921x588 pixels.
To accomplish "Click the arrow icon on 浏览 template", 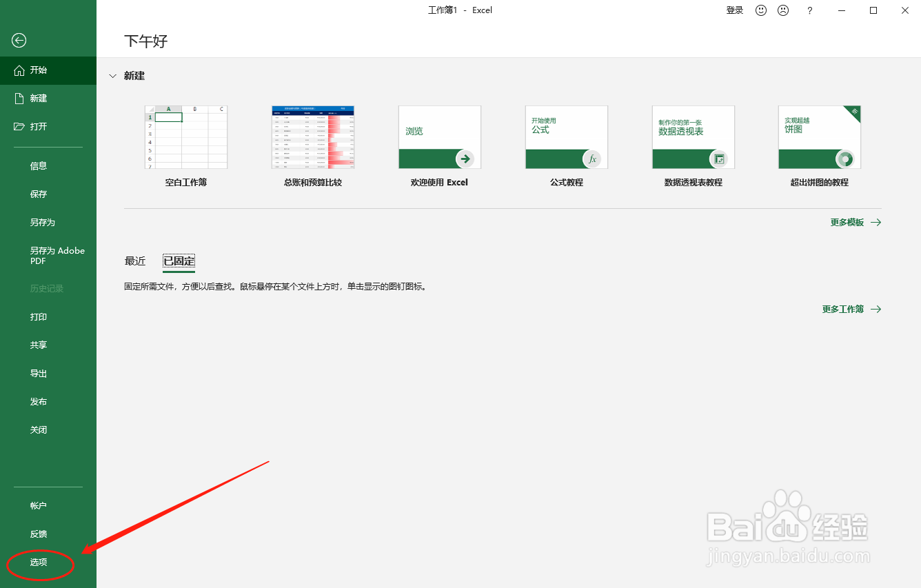I will [x=465, y=159].
